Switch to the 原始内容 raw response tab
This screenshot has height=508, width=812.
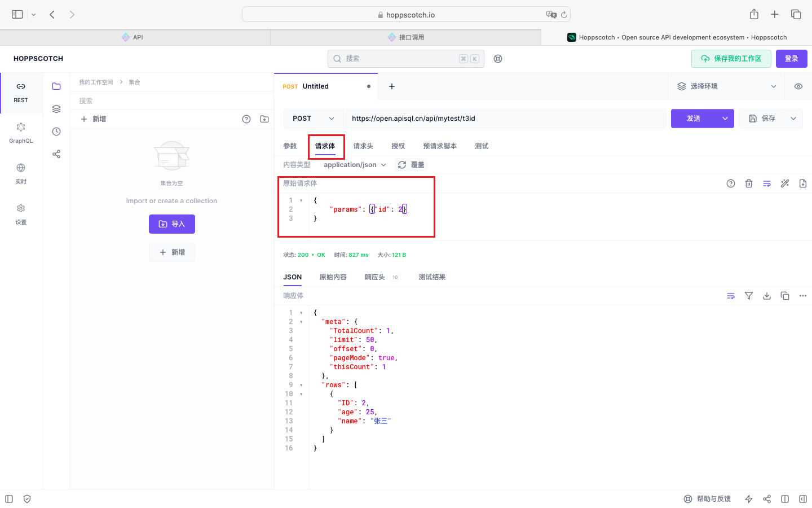(x=333, y=277)
